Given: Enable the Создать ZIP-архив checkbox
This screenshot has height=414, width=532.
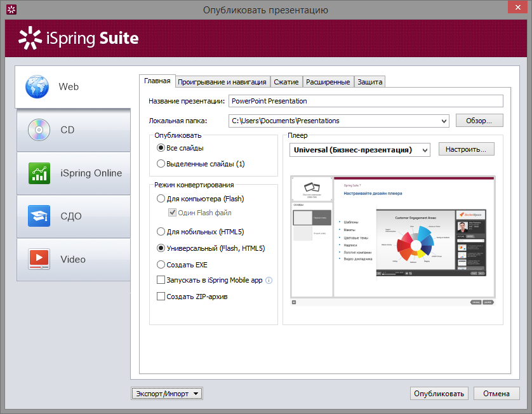Looking at the screenshot, I should 161,297.
